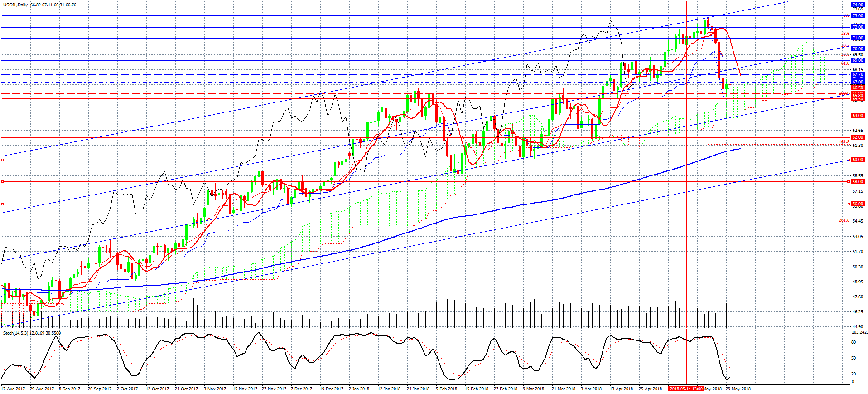Viewport: 868px width, 394px height.
Task: Click the 61.8 Fibonacci level label
Action: pyautogui.click(x=845, y=64)
